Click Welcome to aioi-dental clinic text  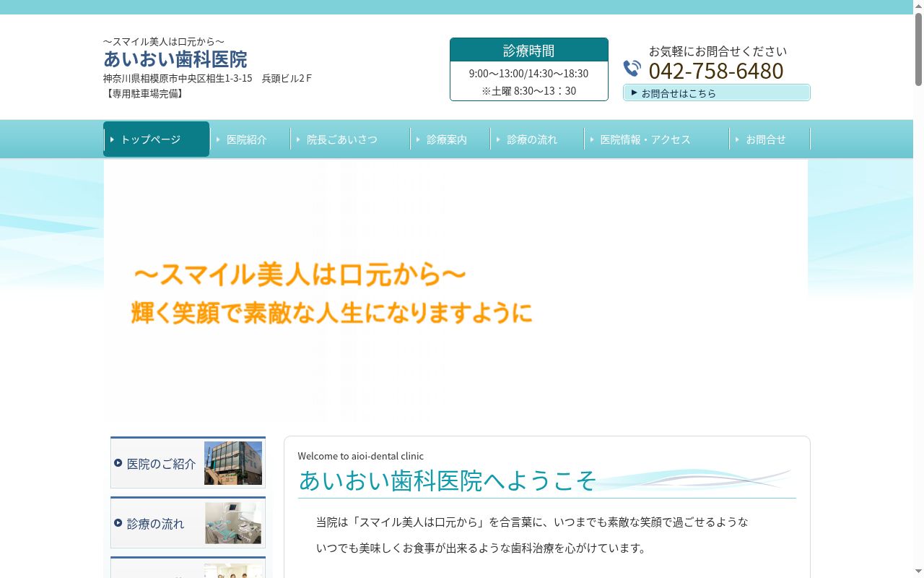(361, 456)
